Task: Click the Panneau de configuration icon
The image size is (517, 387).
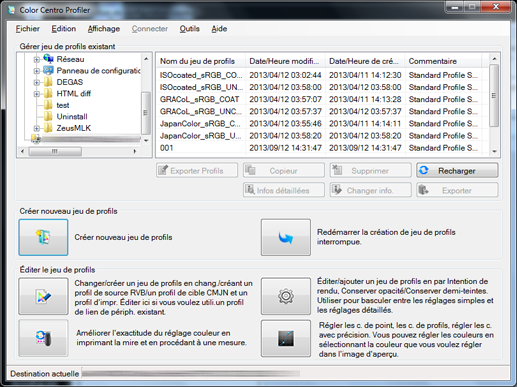Action: click(x=48, y=70)
